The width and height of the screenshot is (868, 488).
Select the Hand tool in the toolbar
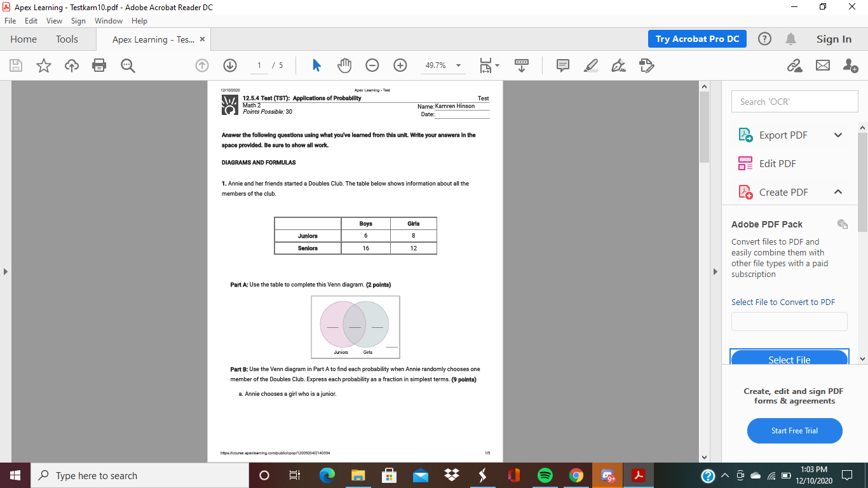click(x=344, y=65)
